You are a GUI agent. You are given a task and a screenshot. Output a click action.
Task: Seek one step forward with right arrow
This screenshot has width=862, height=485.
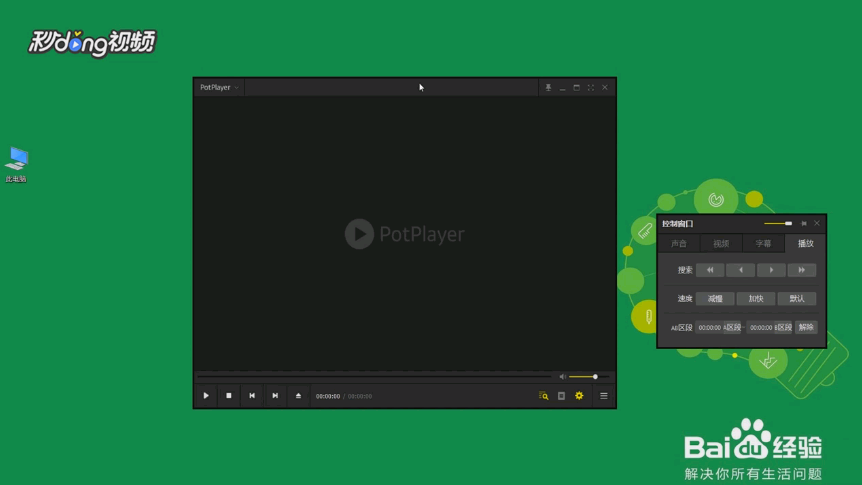point(771,270)
